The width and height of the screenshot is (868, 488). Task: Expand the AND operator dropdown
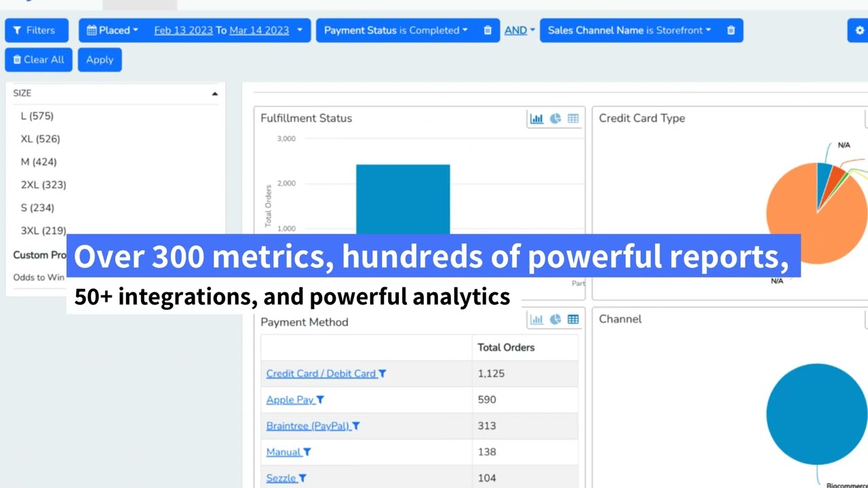pos(519,30)
